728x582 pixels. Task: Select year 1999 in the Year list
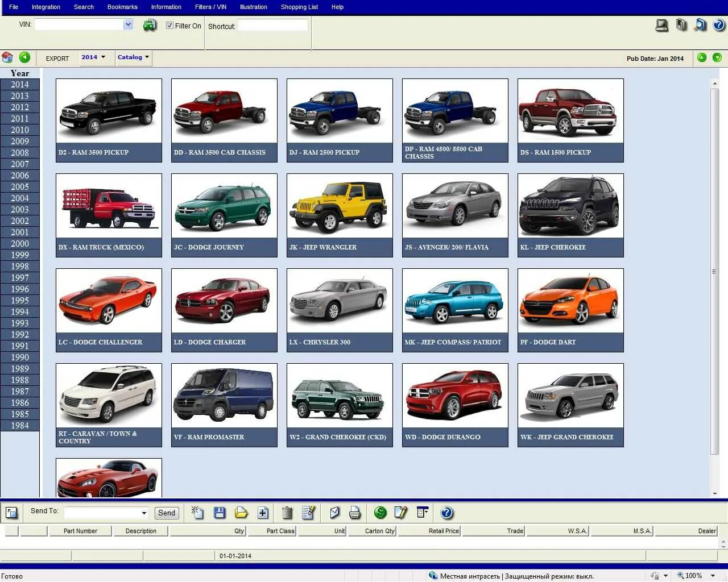20,255
